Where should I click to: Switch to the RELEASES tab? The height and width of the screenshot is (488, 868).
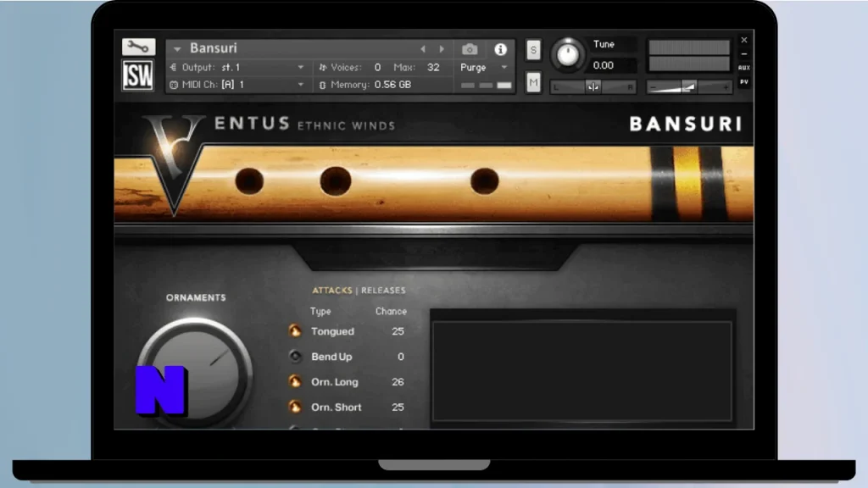tap(383, 291)
